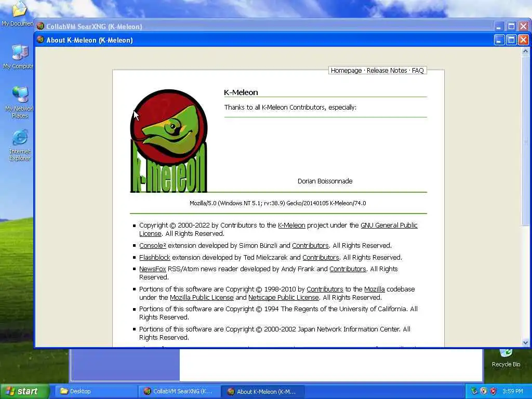Maximize the CollabVM SearXNG window

(x=511, y=26)
